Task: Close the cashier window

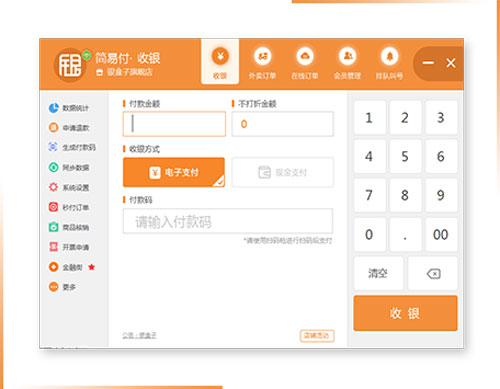Action: click(451, 63)
